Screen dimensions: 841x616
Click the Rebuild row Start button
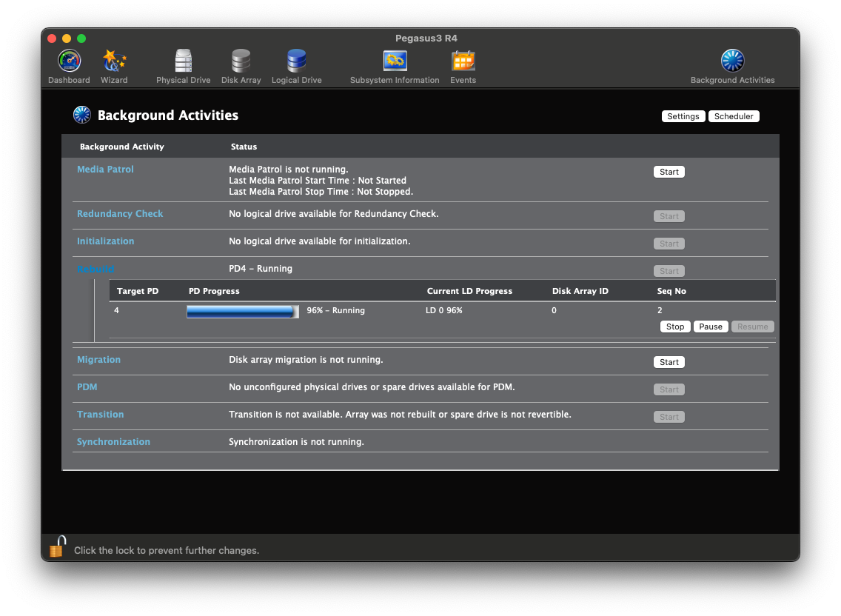669,271
